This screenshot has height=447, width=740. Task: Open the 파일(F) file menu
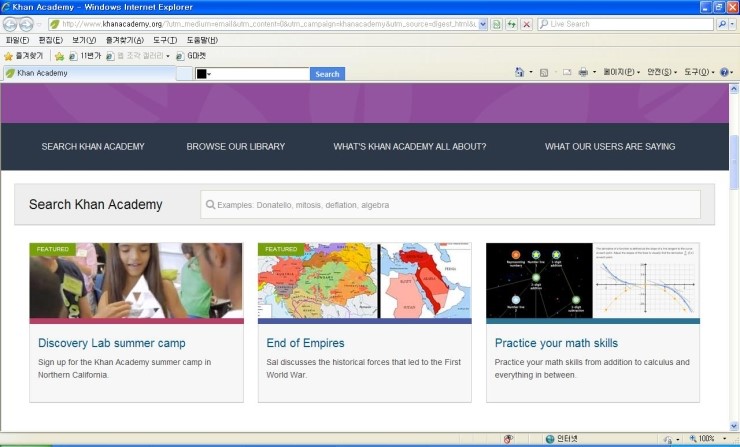click(18, 40)
